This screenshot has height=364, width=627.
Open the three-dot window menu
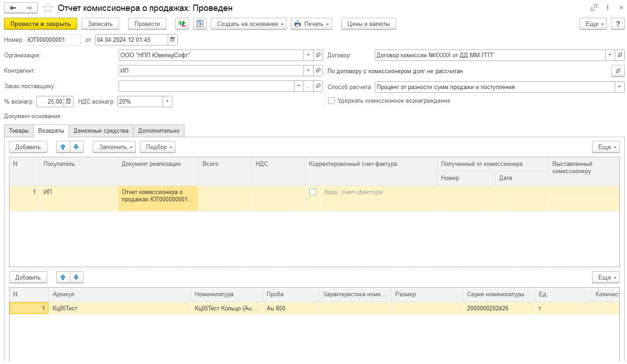[608, 8]
